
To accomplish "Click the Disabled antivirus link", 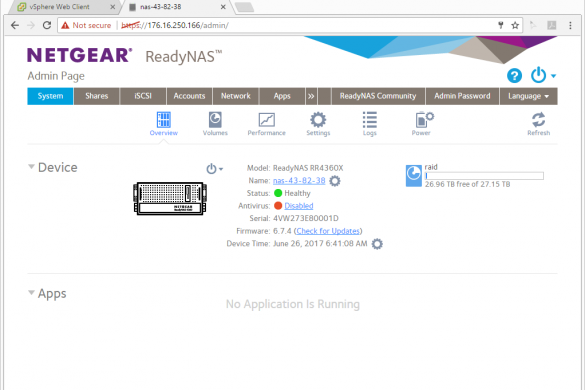I will click(x=298, y=206).
